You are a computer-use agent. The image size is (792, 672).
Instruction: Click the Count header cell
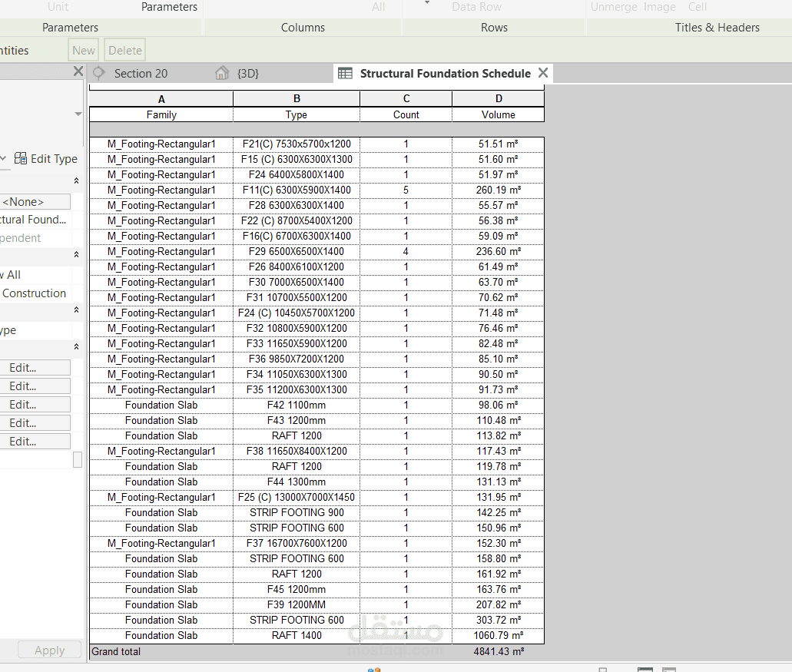[406, 114]
